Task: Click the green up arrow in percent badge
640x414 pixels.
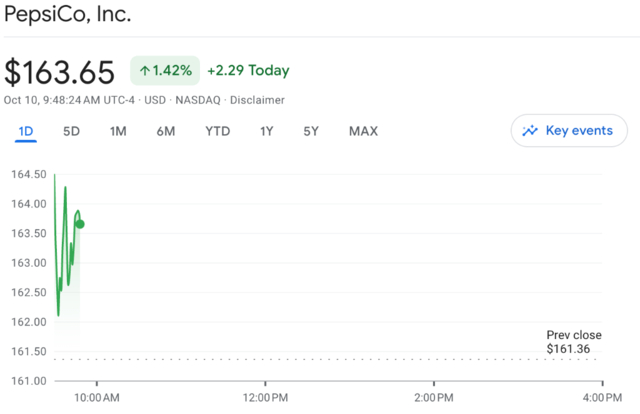Action: pos(144,71)
